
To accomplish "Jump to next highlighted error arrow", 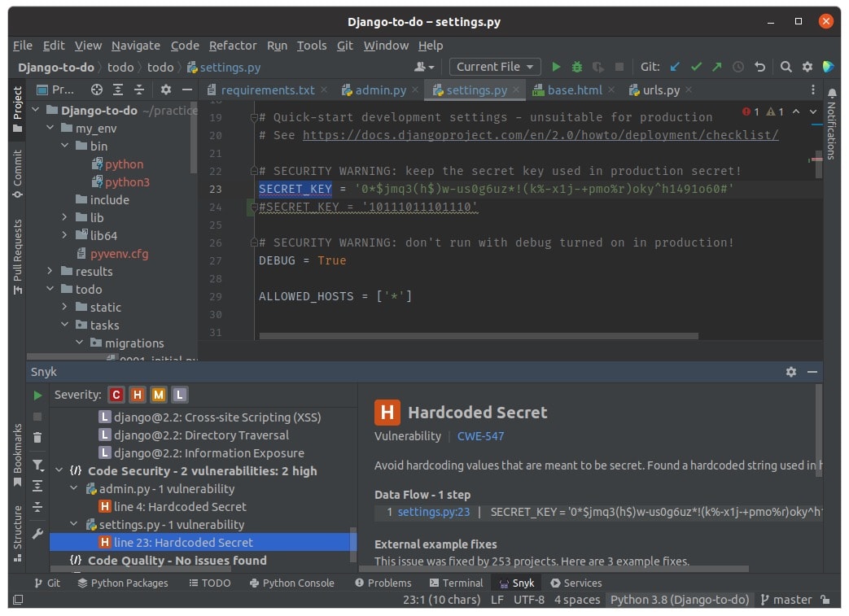I will tap(812, 111).
